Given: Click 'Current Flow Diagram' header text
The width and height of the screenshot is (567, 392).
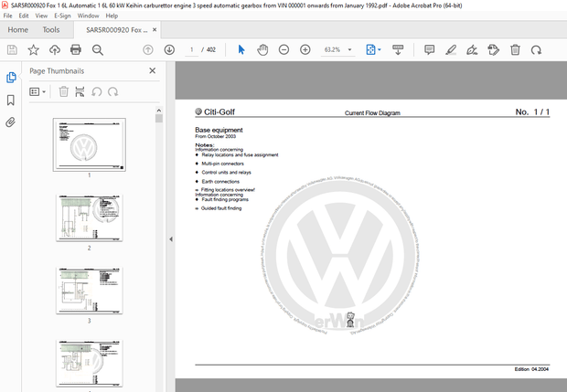Looking at the screenshot, I should pyautogui.click(x=372, y=113).
